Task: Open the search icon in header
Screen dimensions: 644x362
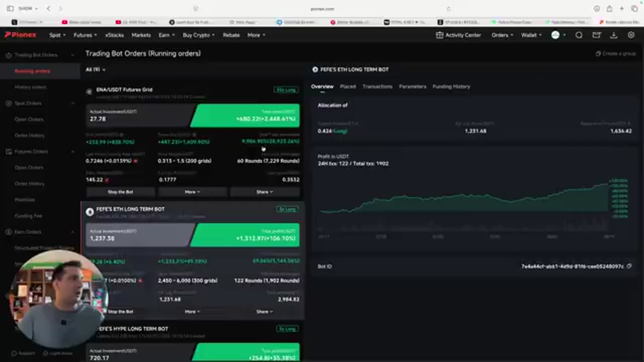Action: pyautogui.click(x=579, y=35)
